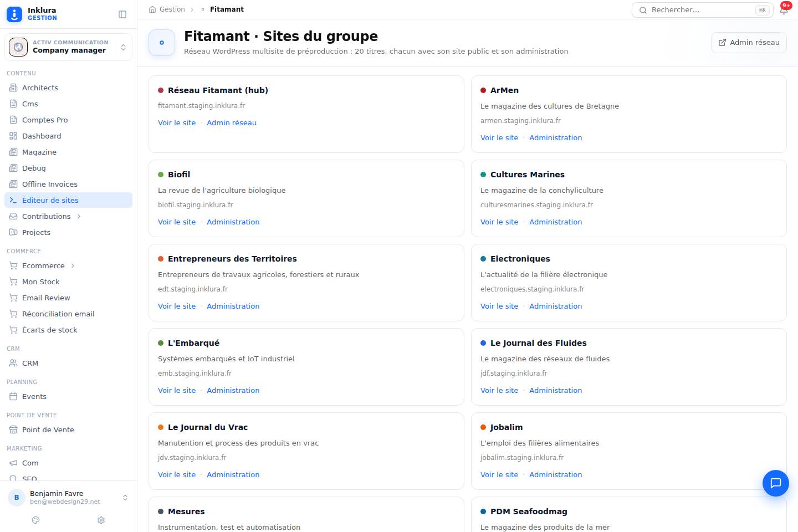Select Dashboard in the sidebar menu
Screen dimensions: 798x532
tap(69, 136)
